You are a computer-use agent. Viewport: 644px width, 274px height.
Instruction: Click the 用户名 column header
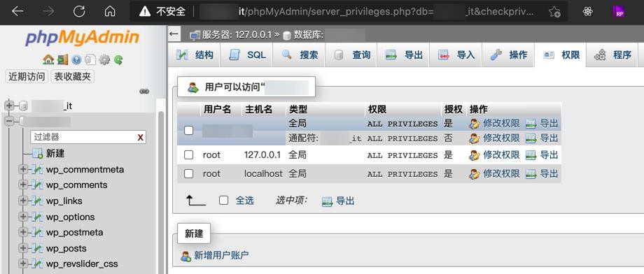(x=217, y=110)
